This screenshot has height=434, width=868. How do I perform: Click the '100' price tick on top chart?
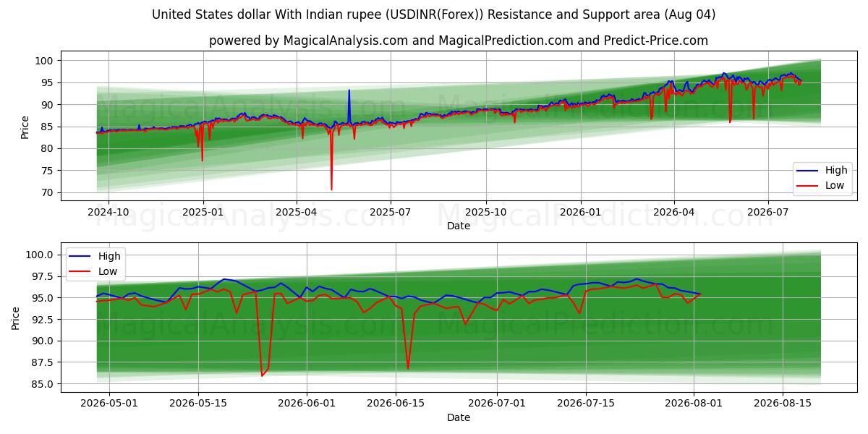tap(45, 61)
